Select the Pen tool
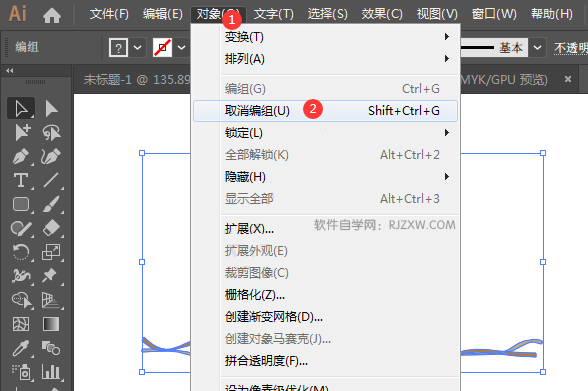The width and height of the screenshot is (588, 391). (x=21, y=156)
